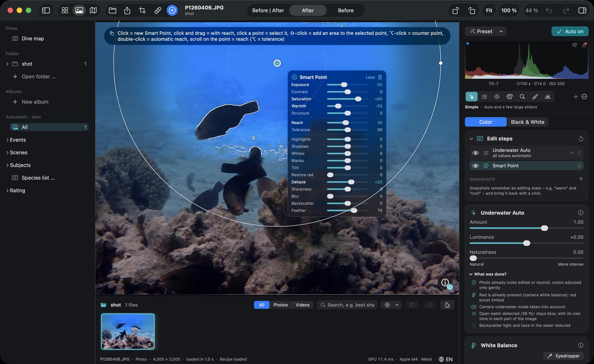Filter by Videos tab
594x364 pixels.
(302, 305)
